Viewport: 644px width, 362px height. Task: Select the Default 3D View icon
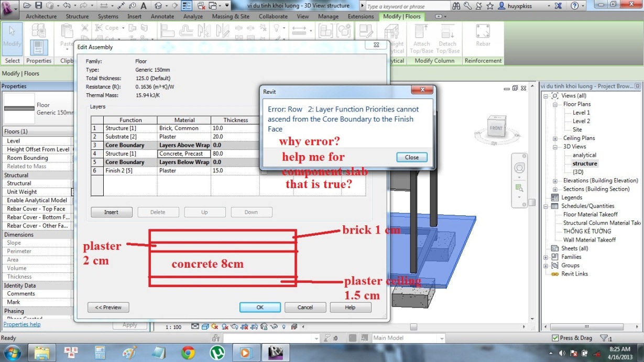coord(159,5)
